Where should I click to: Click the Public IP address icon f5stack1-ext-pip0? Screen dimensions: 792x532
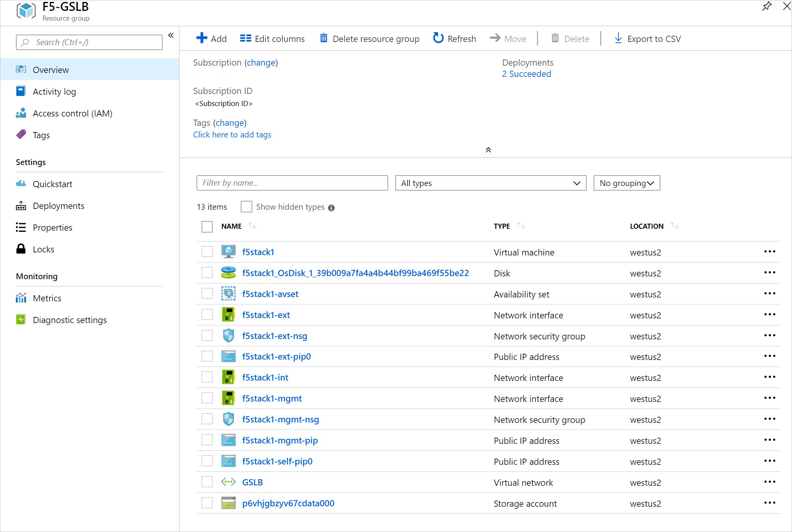[228, 356]
